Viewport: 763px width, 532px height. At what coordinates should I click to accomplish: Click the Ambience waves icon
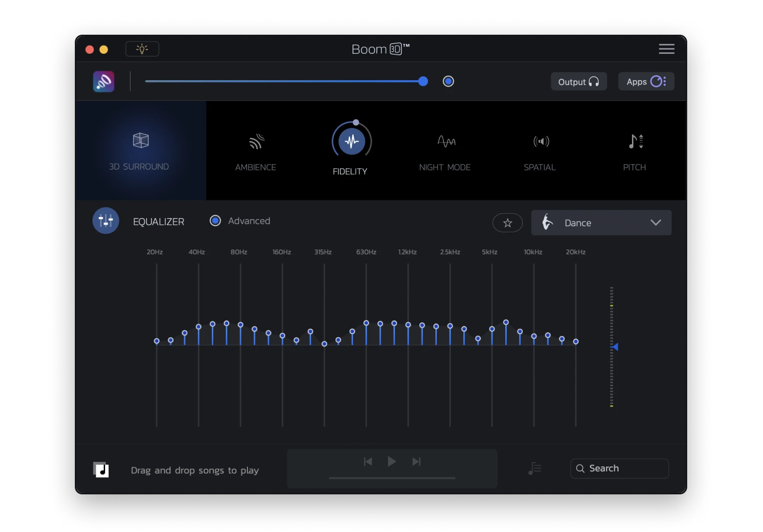tap(257, 141)
